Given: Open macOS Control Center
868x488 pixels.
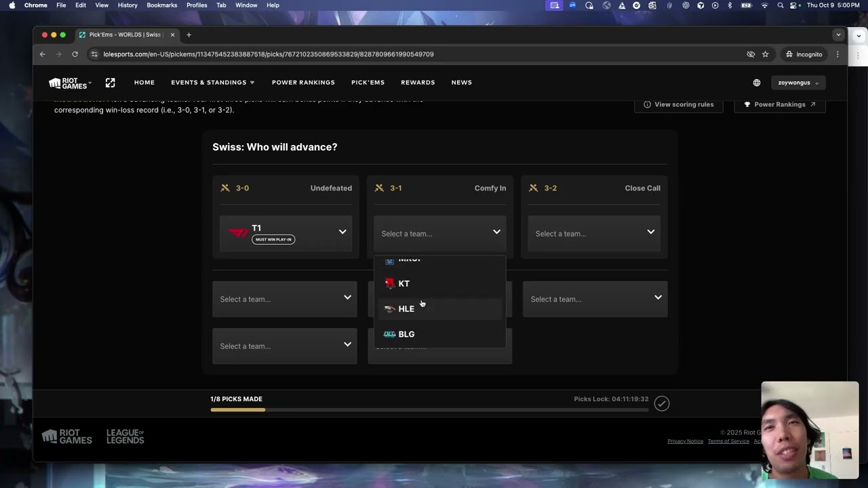Looking at the screenshot, I should point(793,5).
